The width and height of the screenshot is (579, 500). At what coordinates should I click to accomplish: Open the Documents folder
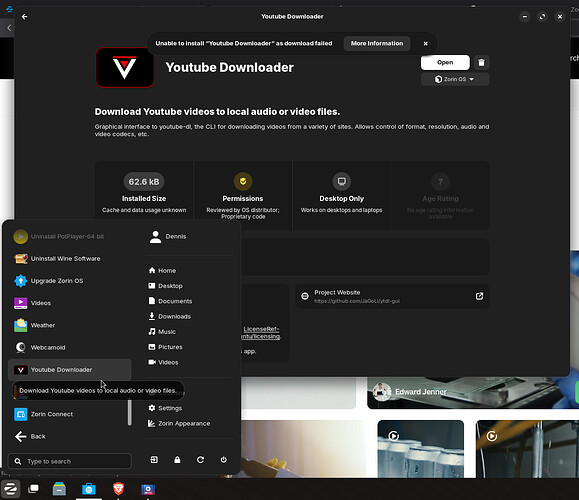(189, 301)
